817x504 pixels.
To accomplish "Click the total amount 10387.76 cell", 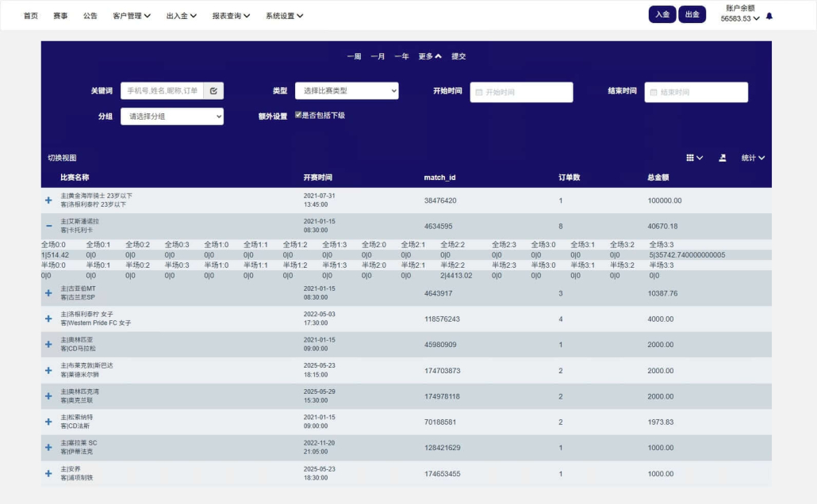I will [662, 293].
